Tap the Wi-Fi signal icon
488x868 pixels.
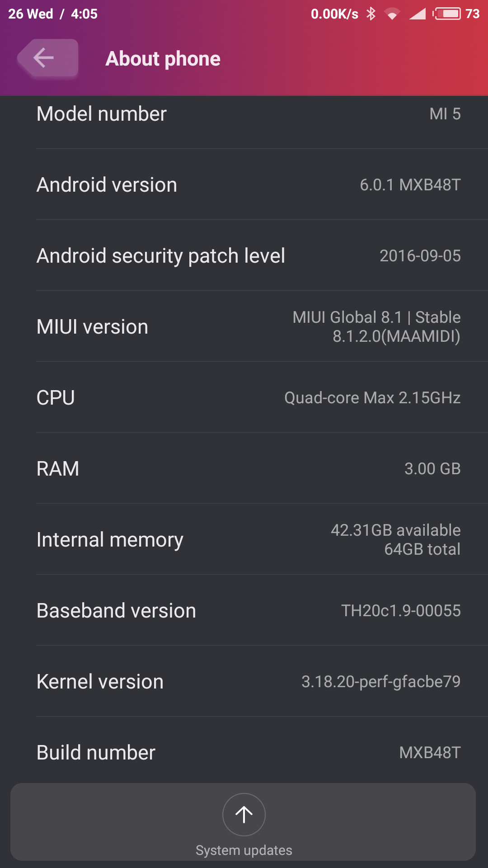point(392,14)
